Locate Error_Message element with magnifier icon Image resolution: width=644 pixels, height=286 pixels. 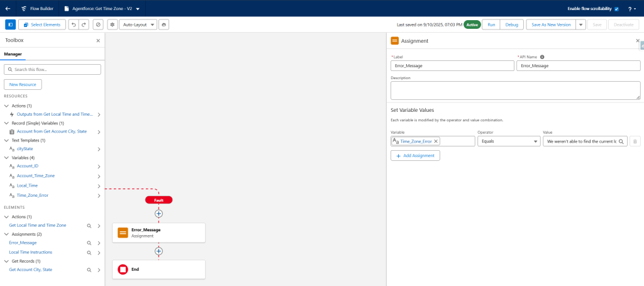tap(89, 242)
